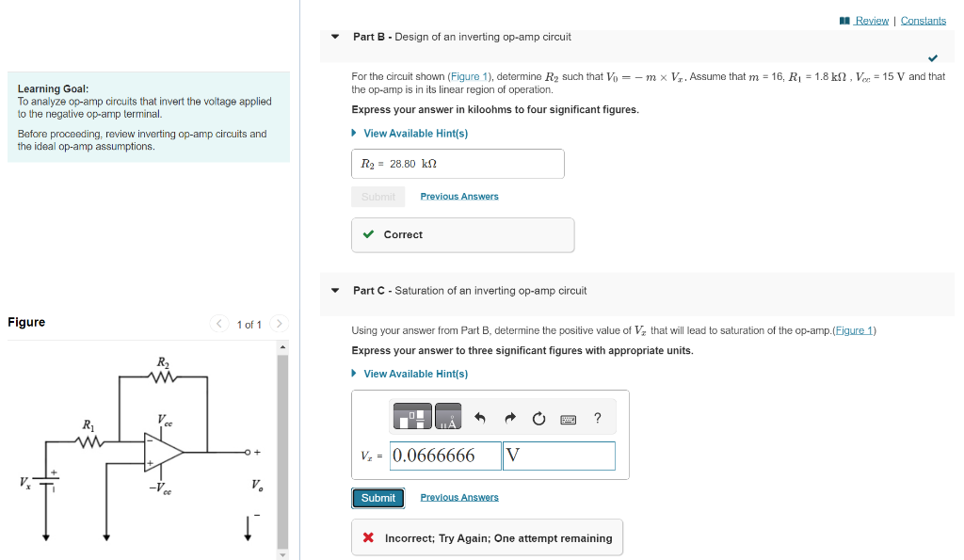Click the figure forward navigation chevron

click(x=279, y=324)
